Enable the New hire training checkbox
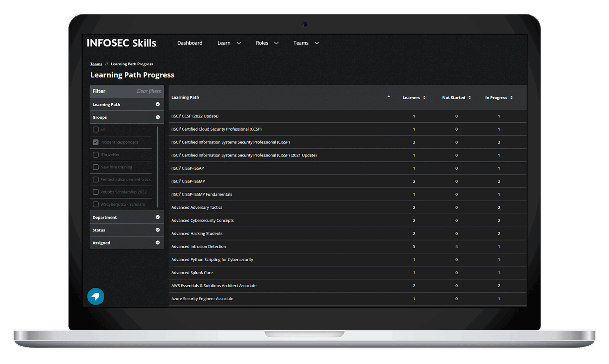609x364 pixels. [x=95, y=167]
